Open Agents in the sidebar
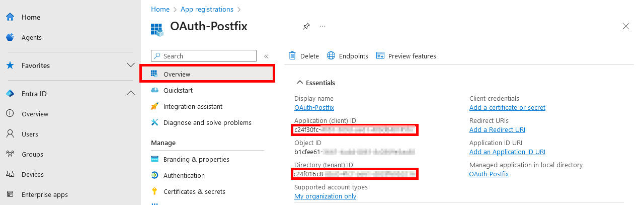The width and height of the screenshot is (644, 205). click(32, 37)
